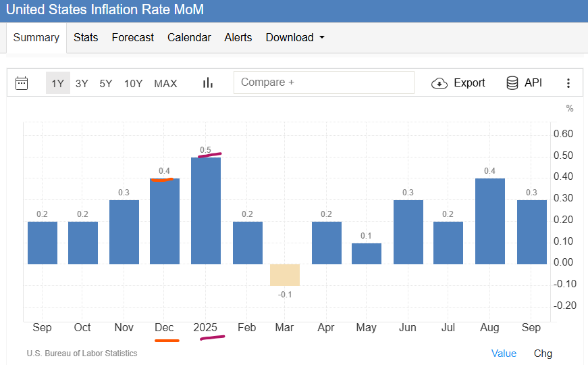Click the Value link below chart
The width and height of the screenshot is (588, 365).
[504, 354]
